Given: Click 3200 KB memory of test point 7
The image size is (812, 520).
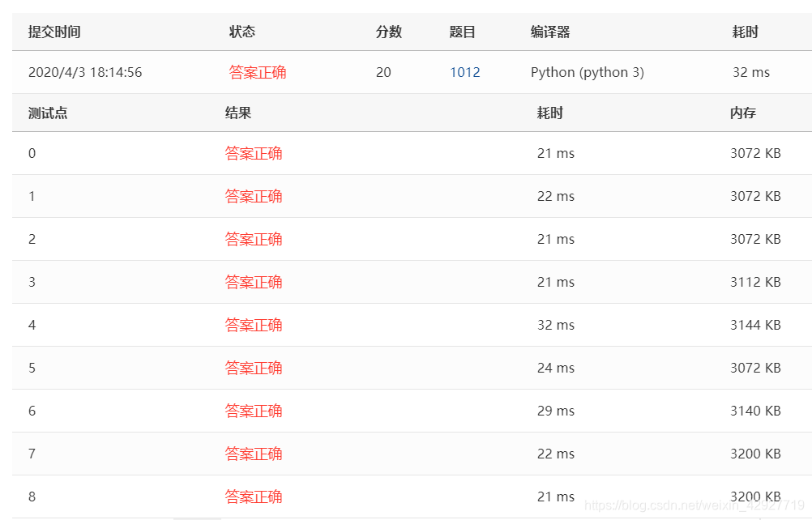Looking at the screenshot, I should [755, 454].
